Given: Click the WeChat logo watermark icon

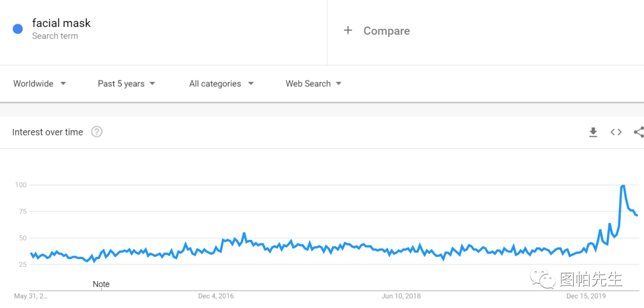Looking at the screenshot, I should 544,278.
